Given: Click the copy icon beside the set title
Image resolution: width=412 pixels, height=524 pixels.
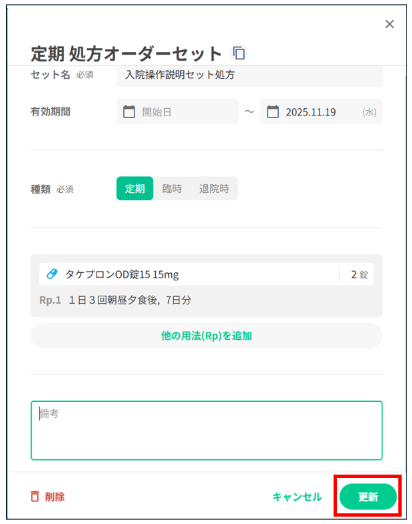Looking at the screenshot, I should coord(239,53).
